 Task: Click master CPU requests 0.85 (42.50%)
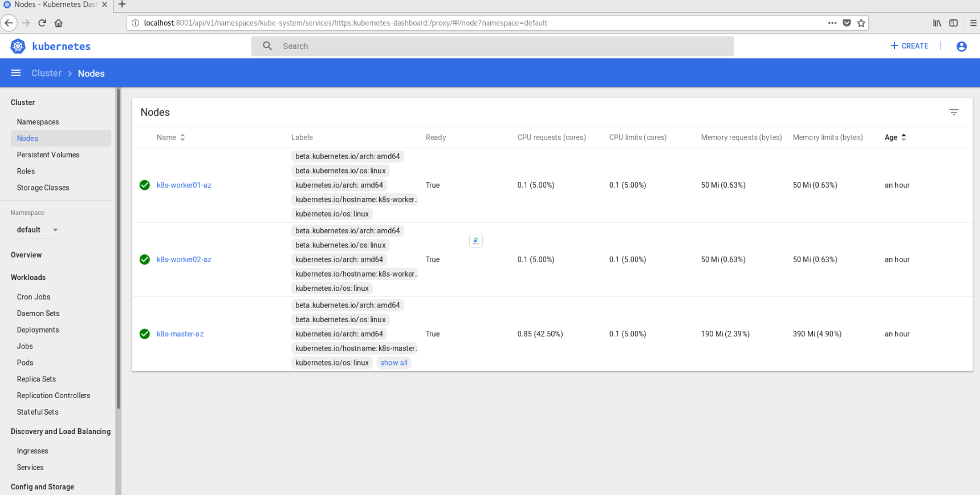(x=540, y=334)
